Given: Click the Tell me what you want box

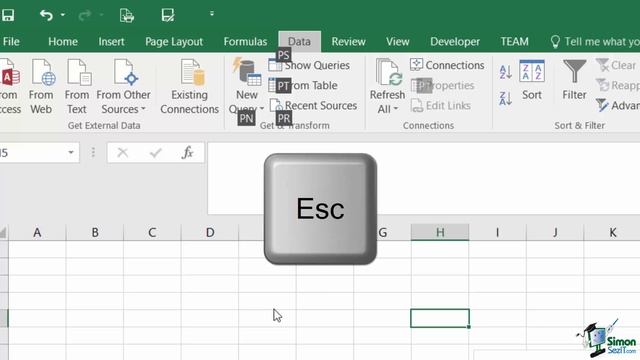Looking at the screenshot, I should 595,42.
